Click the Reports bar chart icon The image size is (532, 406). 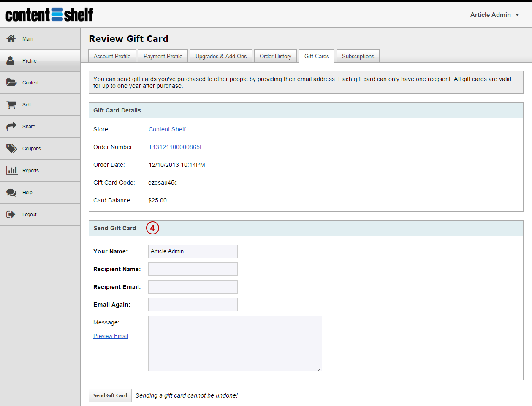[x=12, y=170]
